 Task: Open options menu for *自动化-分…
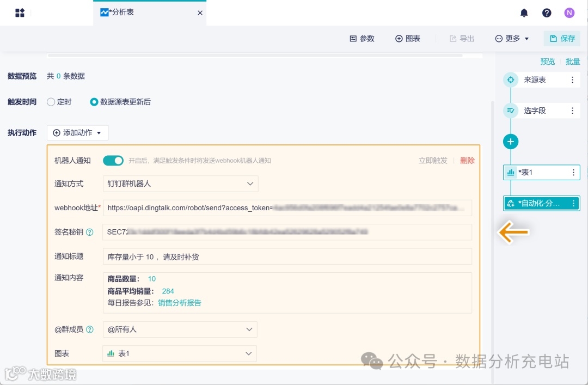click(x=573, y=203)
